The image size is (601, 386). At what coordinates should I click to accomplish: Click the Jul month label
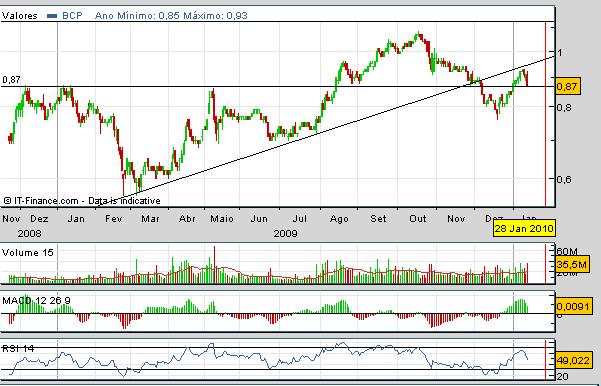coord(299,218)
